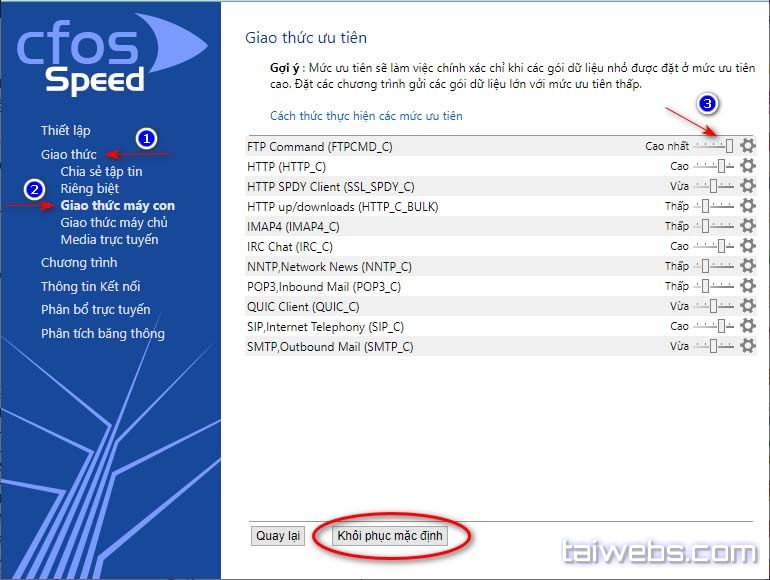The image size is (770, 580).
Task: Select Media trực tuyến submenu item
Action: tap(109, 239)
